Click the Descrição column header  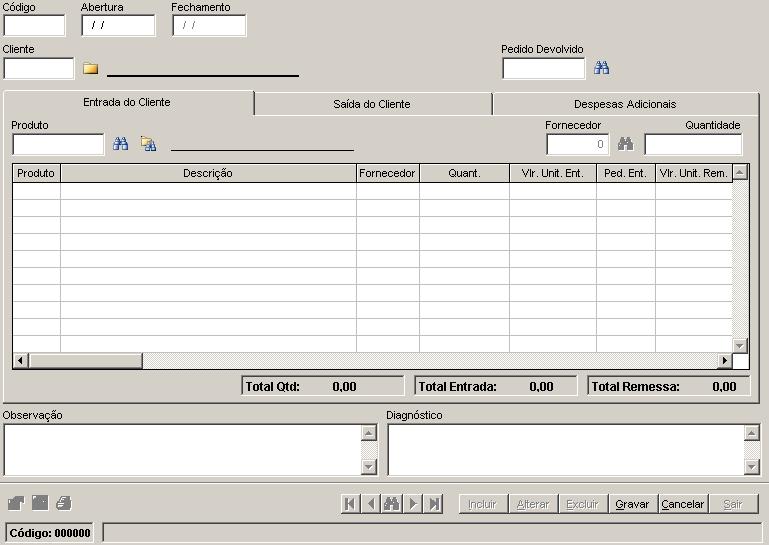(x=208, y=173)
